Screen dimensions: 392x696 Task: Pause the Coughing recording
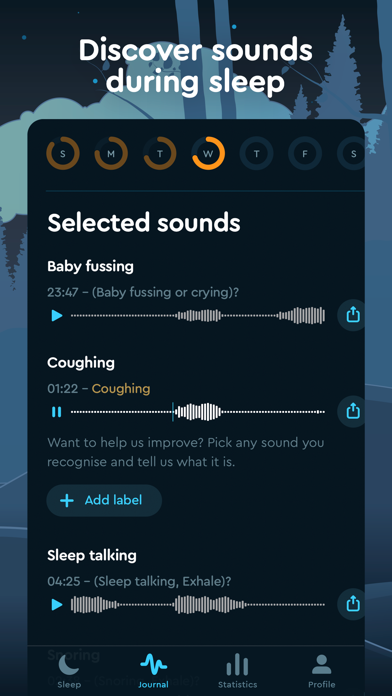(x=56, y=412)
